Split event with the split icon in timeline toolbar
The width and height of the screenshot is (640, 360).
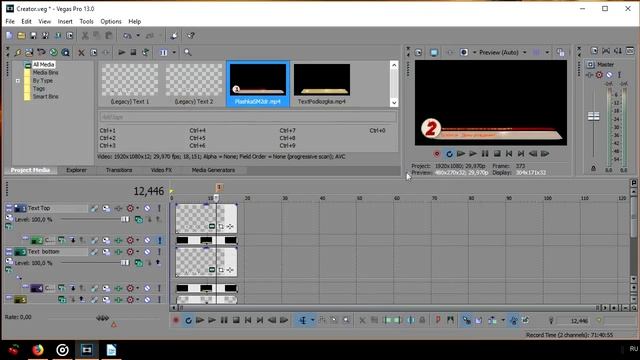pos(411,320)
